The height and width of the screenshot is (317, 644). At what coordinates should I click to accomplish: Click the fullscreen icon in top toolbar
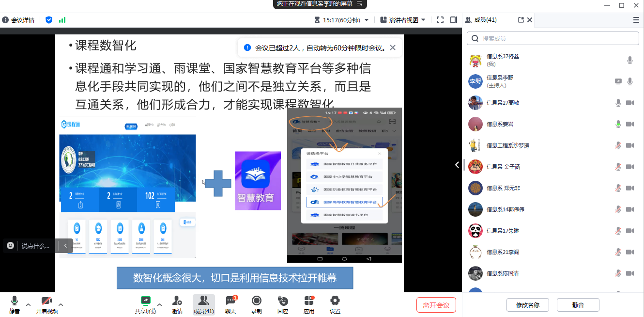[440, 20]
